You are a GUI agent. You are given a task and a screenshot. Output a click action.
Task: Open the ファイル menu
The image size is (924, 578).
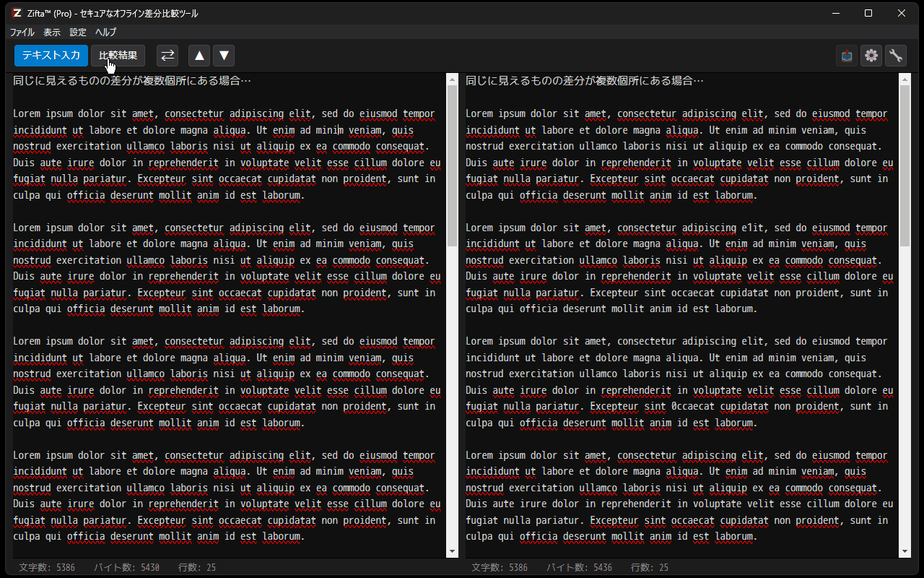coord(22,33)
